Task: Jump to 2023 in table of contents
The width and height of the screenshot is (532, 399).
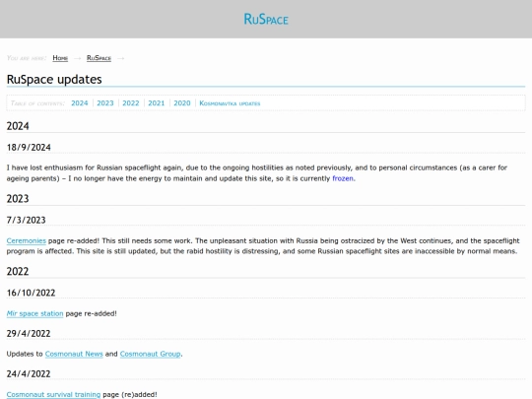Action: click(x=105, y=103)
